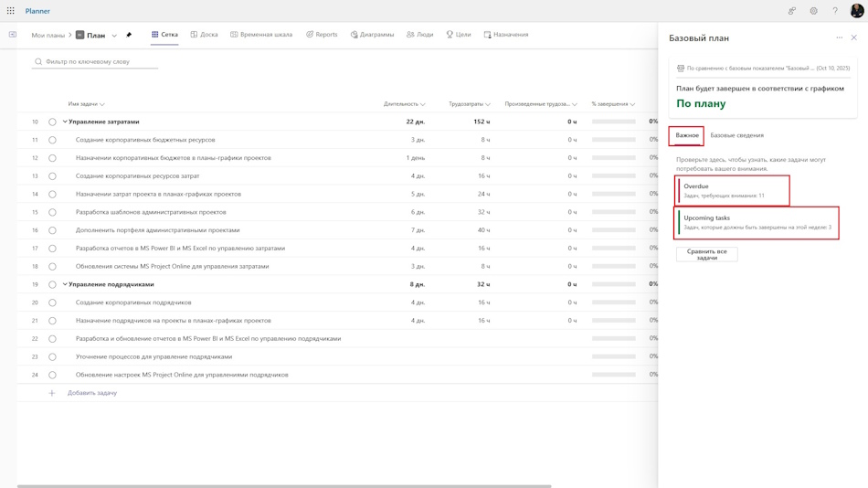
Task: Open the help question mark icon
Action: click(x=835, y=11)
